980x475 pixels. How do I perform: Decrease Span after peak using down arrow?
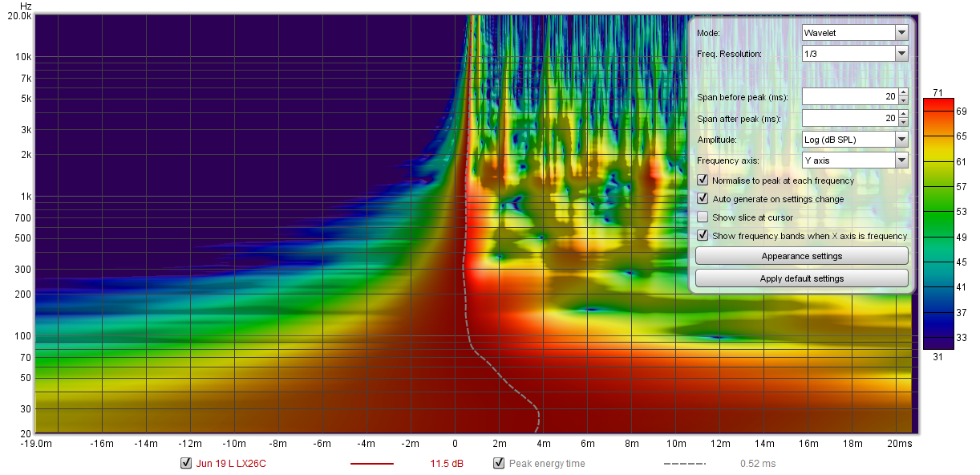[901, 121]
